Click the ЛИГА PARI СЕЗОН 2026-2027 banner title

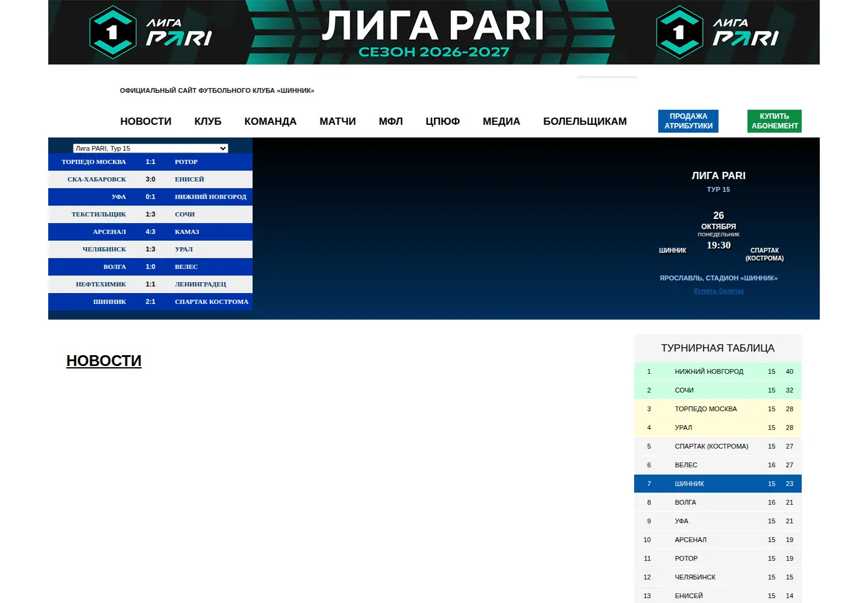pos(433,33)
